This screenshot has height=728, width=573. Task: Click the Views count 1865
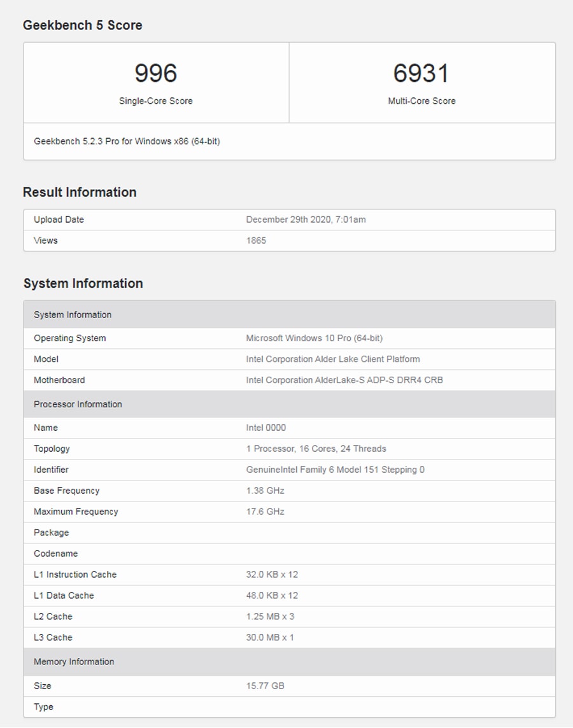[x=256, y=241]
